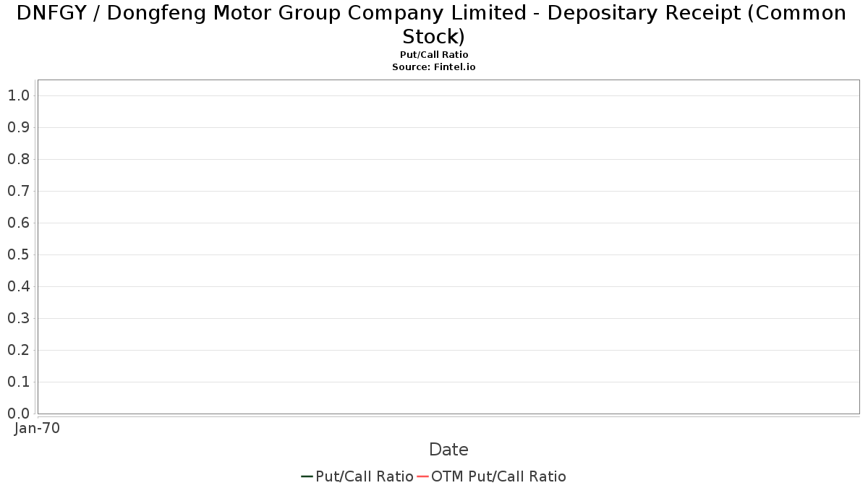Click the 0.7 y-axis tick label

click(x=19, y=191)
